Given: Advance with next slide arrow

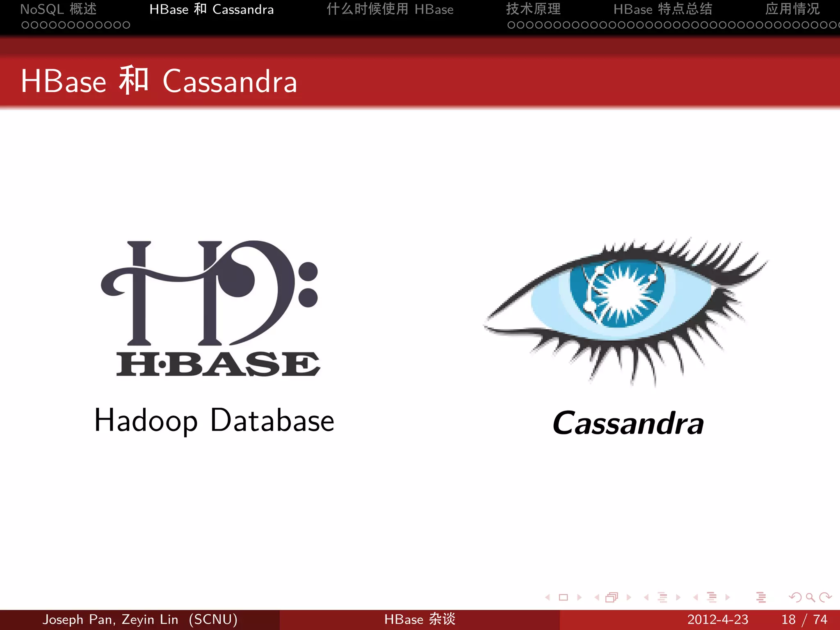Looking at the screenshot, I should (x=580, y=597).
